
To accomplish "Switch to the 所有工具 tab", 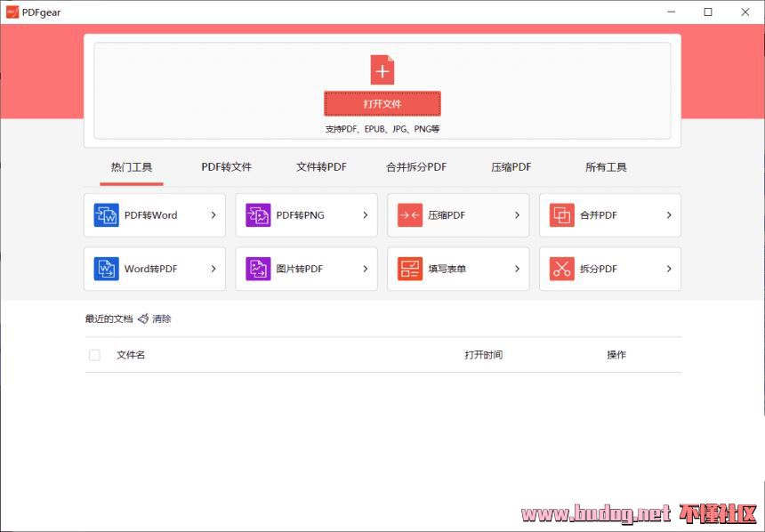I will click(606, 167).
